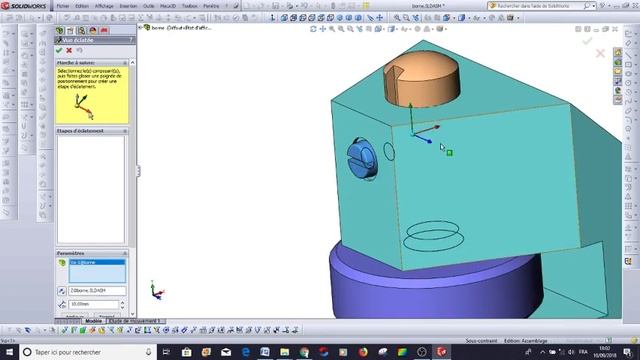Open Affichage menu
This screenshot has width=640, height=360.
pos(104,6)
